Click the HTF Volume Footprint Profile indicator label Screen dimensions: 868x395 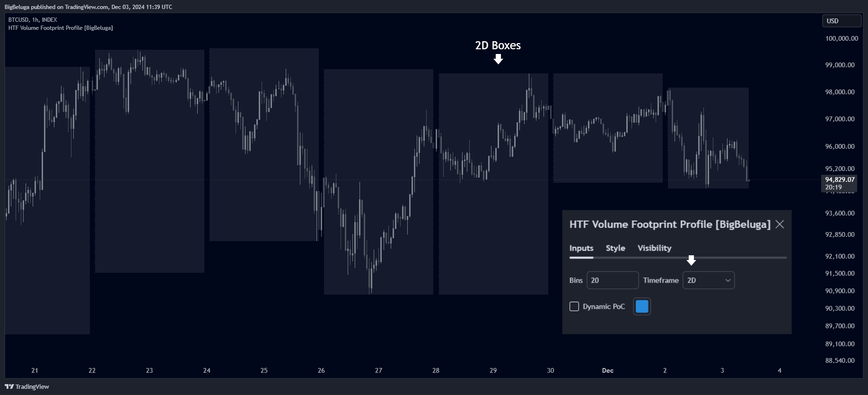tap(61, 28)
